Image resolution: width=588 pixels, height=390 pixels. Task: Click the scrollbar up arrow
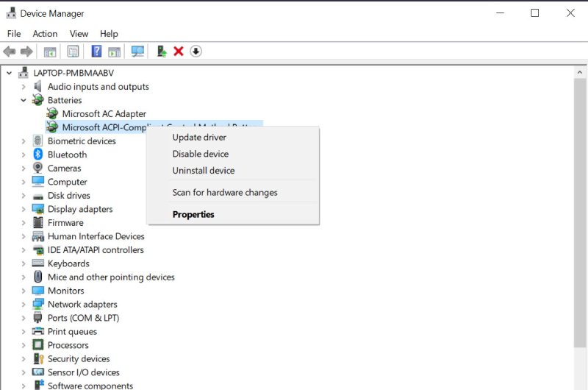pyautogui.click(x=580, y=72)
